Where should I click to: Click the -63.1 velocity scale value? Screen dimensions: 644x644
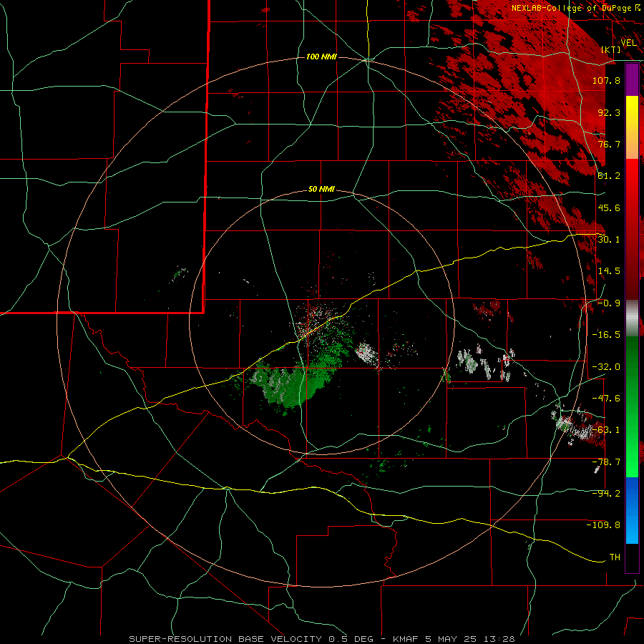click(606, 430)
